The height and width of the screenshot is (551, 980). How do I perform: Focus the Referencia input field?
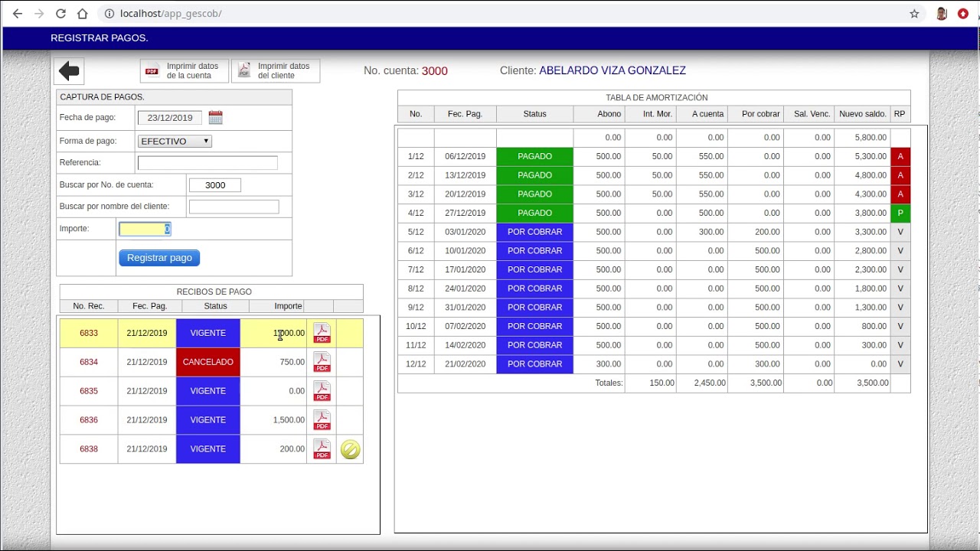coord(207,162)
